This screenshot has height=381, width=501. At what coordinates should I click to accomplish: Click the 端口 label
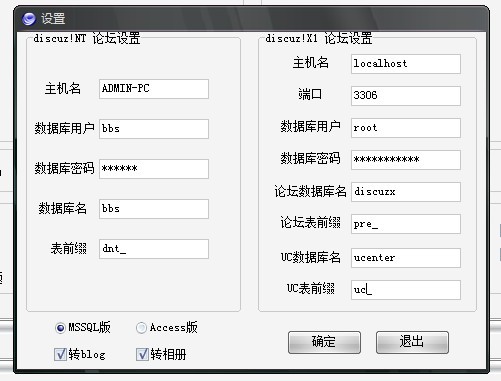pyautogui.click(x=310, y=94)
